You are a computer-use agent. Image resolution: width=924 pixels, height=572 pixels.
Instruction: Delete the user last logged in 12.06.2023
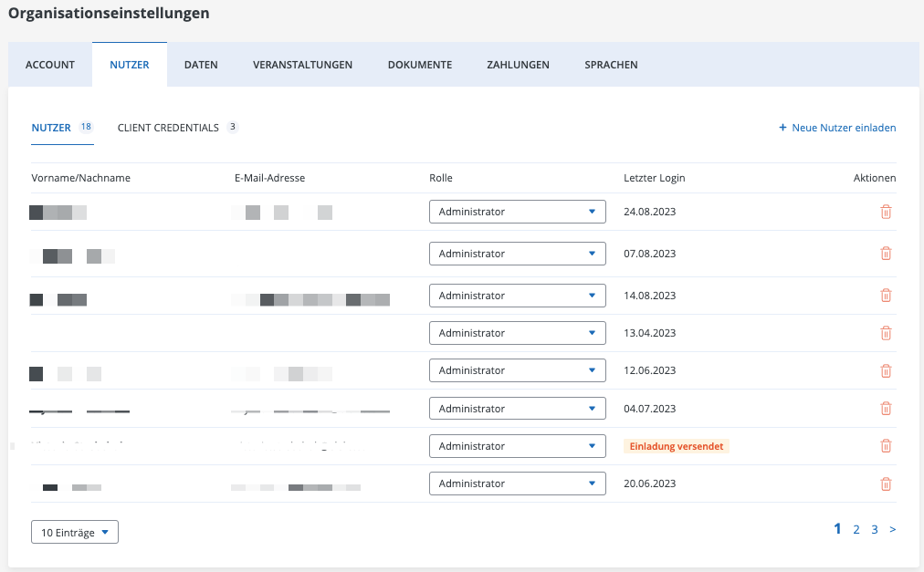pyautogui.click(x=885, y=370)
